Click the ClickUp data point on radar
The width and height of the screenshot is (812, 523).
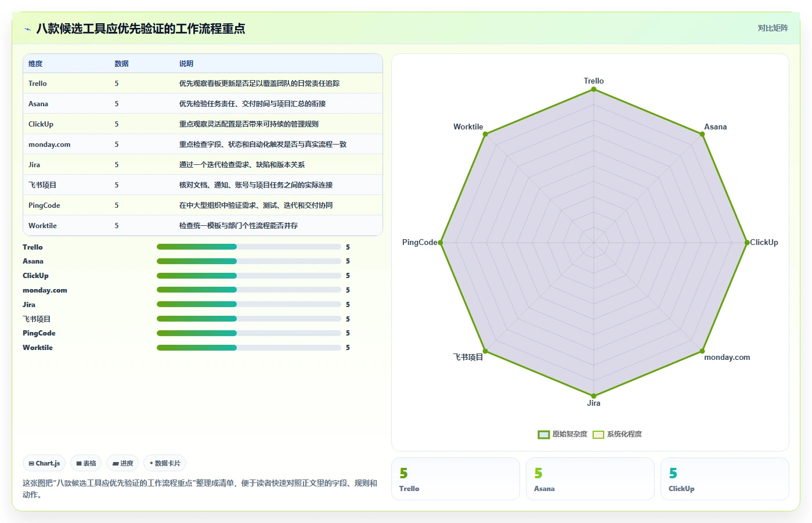747,243
